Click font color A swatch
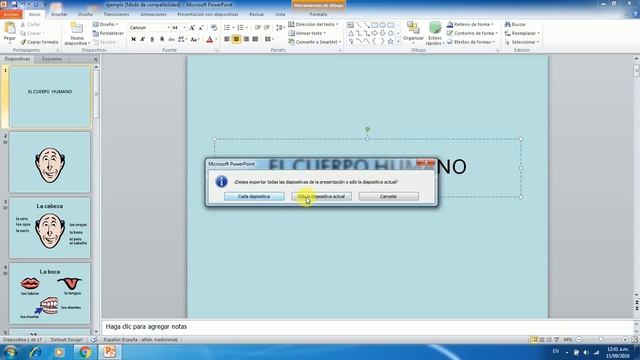The width and height of the screenshot is (640, 360). tap(210, 40)
